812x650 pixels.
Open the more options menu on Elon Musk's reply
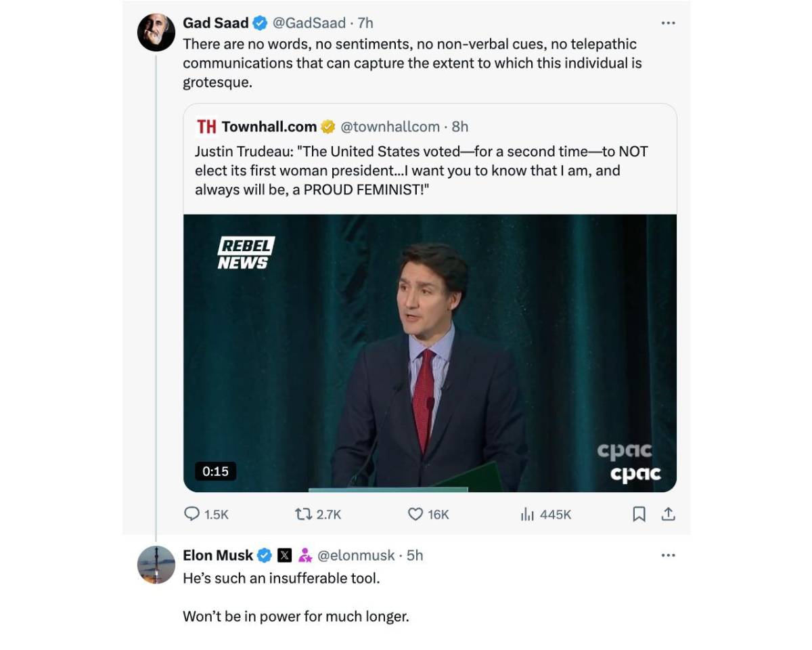[669, 555]
